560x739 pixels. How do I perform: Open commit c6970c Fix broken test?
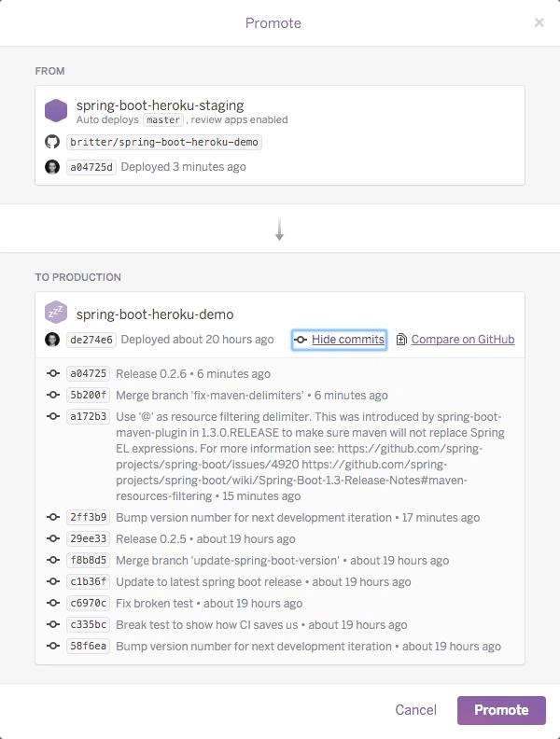[x=89, y=603]
